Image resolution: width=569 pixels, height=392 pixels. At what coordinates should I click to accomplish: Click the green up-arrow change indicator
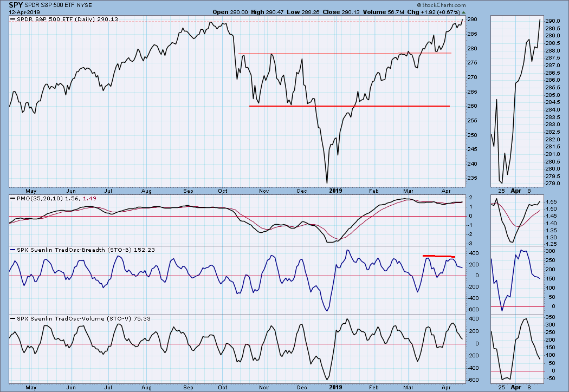[463, 12]
